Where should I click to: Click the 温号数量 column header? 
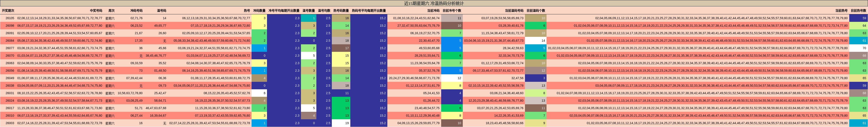[x=309, y=11]
